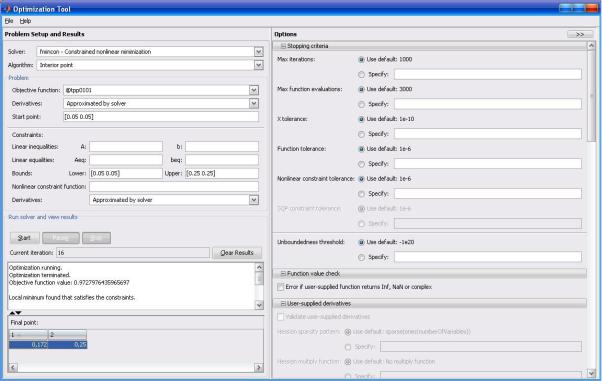Select Nonlinear constraint tolerance Specify radio
Screen dimensions: 602x381
coord(361,194)
